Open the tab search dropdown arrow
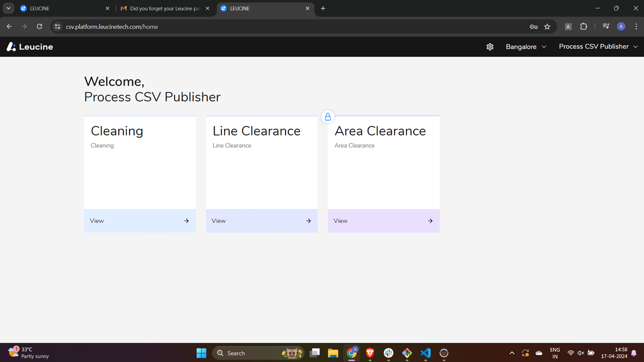 (9, 9)
